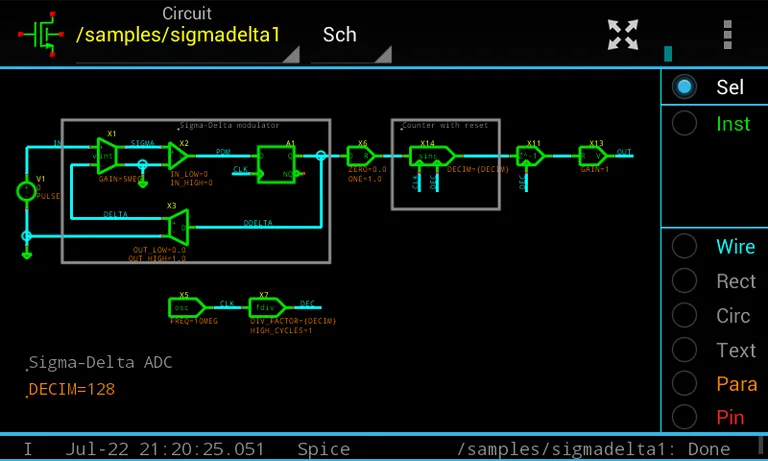Select the Rect shape mode

click(x=714, y=282)
